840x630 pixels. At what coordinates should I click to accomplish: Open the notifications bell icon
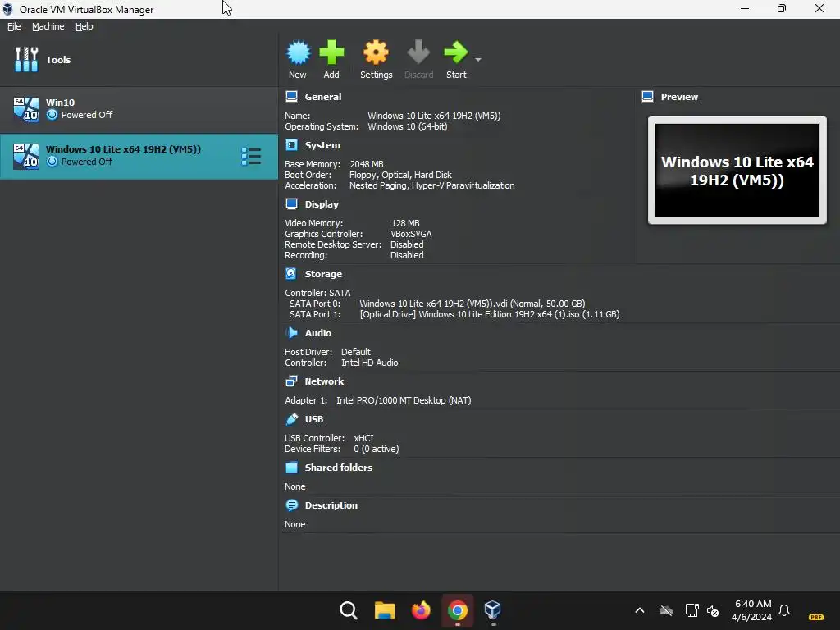click(784, 610)
